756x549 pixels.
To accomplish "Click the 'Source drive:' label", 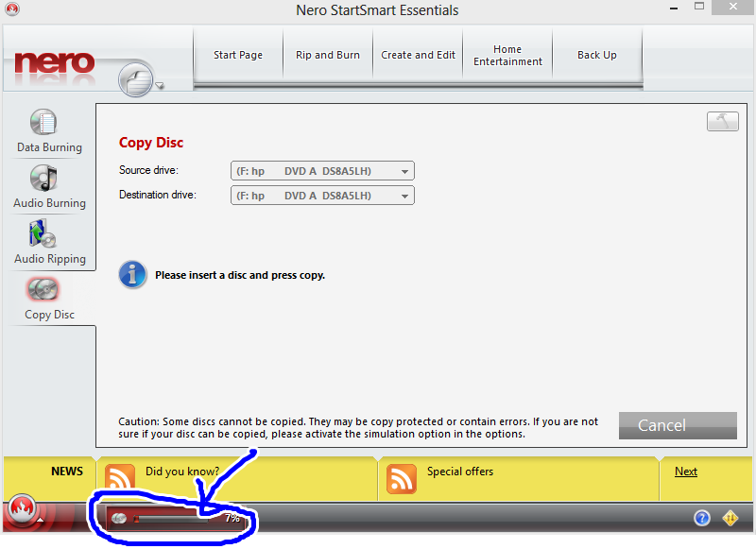I will coord(148,170).
